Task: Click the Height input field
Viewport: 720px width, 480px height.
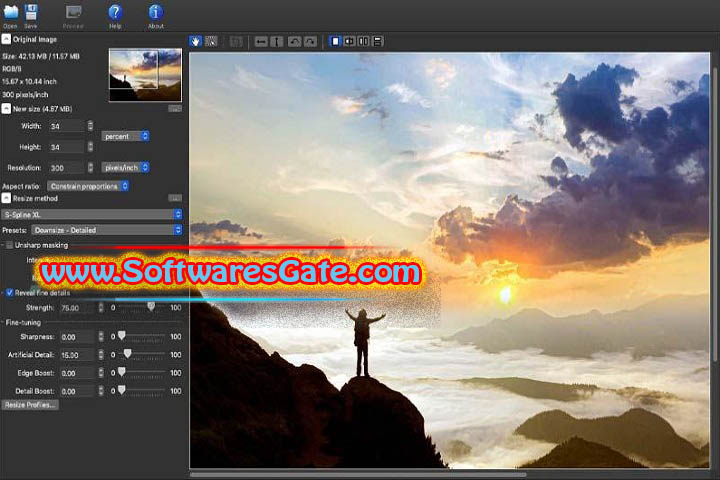Action: (67, 147)
